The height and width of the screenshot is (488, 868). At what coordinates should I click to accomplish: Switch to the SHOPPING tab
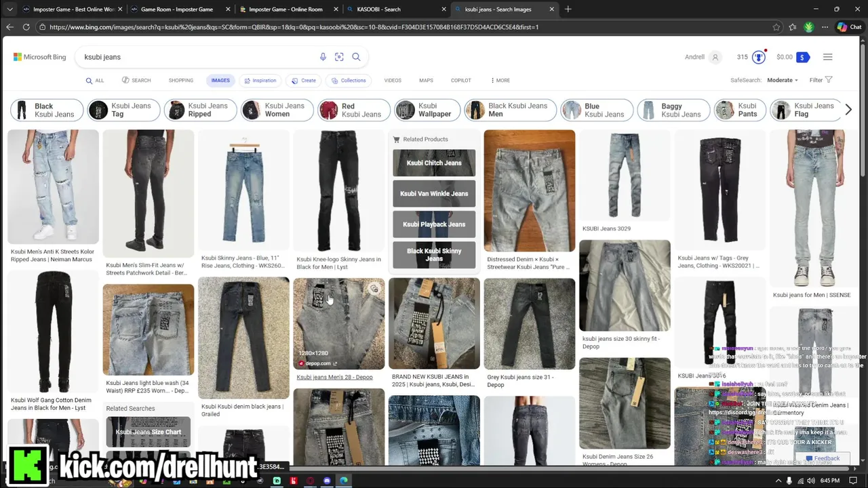point(181,80)
